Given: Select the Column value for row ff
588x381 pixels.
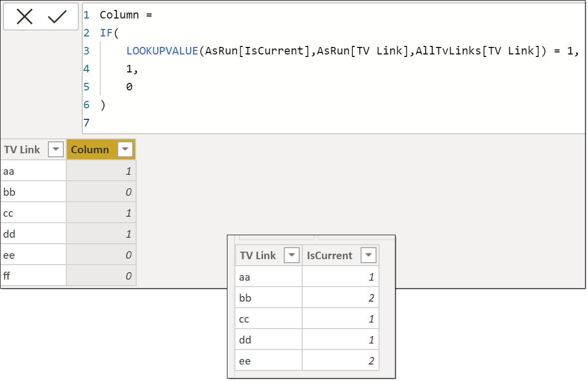Looking at the screenshot, I should (x=101, y=276).
